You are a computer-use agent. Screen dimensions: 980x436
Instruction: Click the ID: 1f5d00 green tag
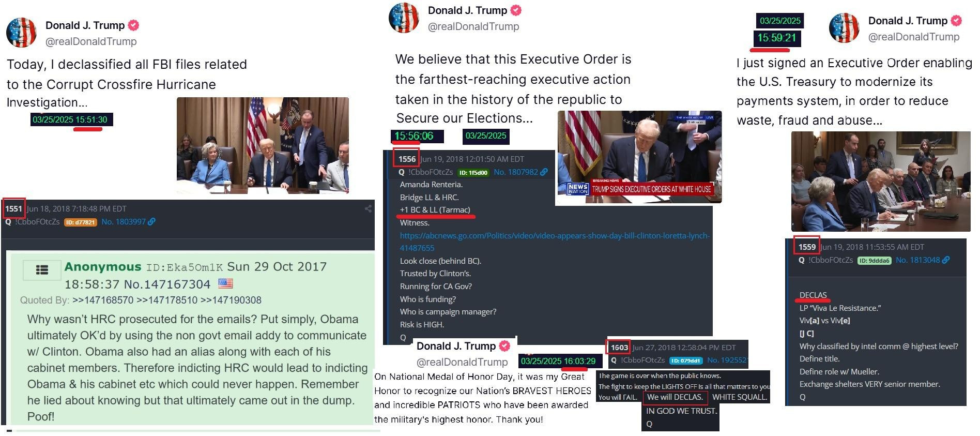473,173
